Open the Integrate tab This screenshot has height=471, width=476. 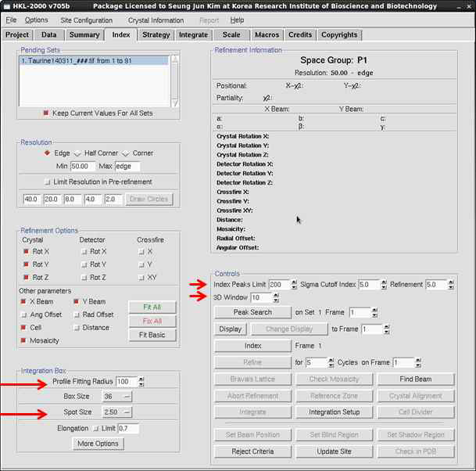click(193, 35)
